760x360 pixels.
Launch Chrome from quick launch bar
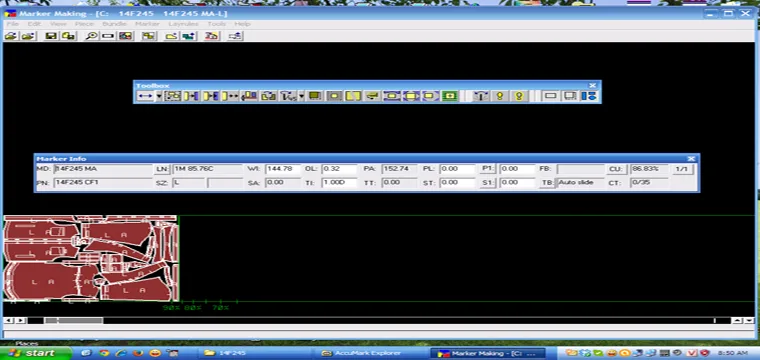[x=104, y=353]
